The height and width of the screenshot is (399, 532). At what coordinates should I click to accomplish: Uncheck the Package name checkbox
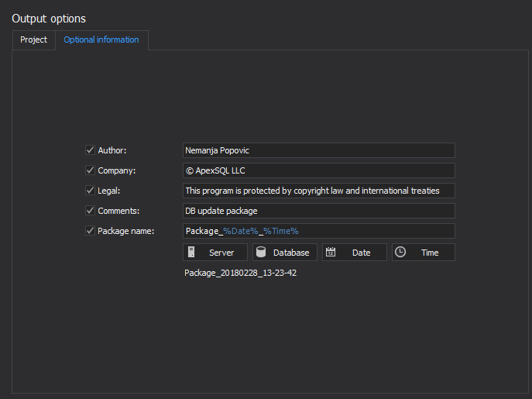tap(90, 231)
